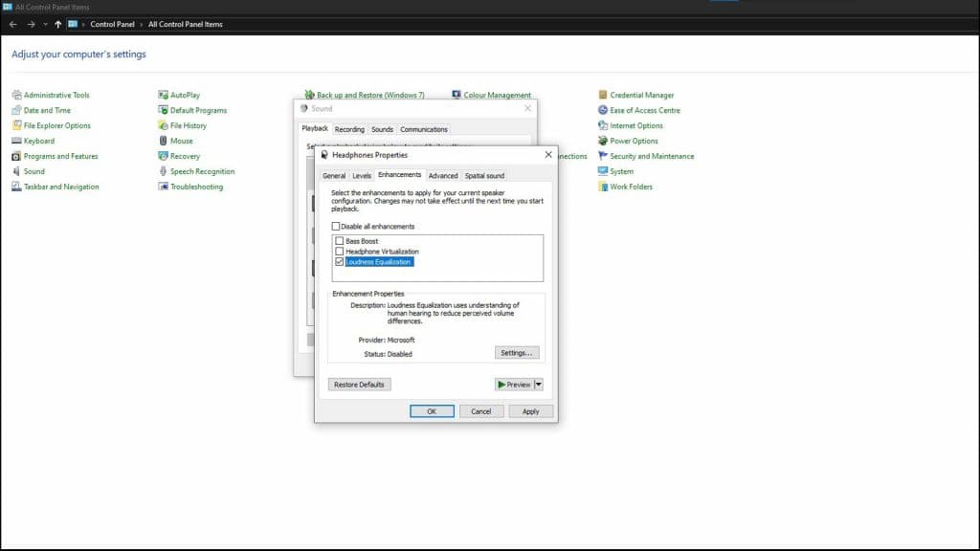This screenshot has height=551, width=980.
Task: Select Communications tab in Sound window
Action: click(x=424, y=129)
